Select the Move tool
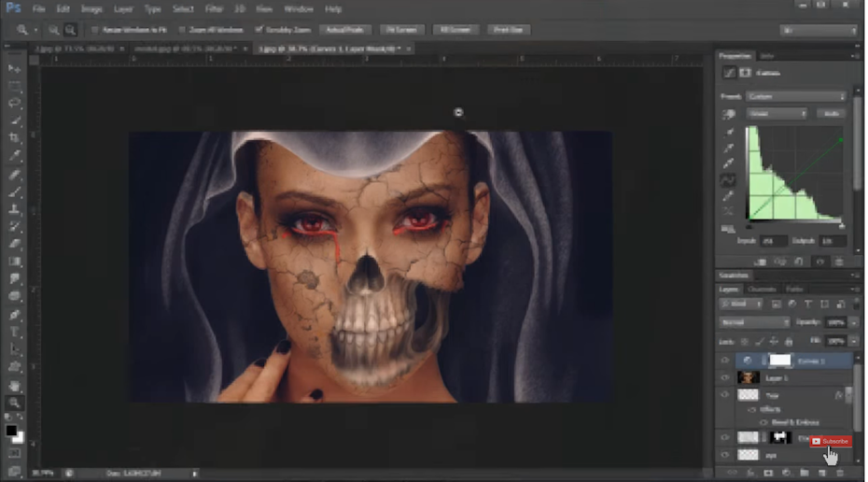Viewport: 868px width, 482px height. tap(14, 68)
